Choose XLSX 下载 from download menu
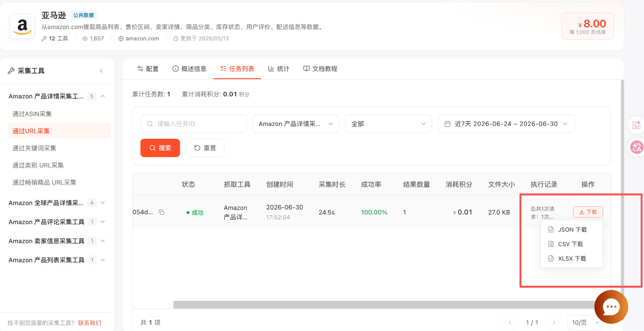The height and width of the screenshot is (331, 644). click(x=572, y=258)
